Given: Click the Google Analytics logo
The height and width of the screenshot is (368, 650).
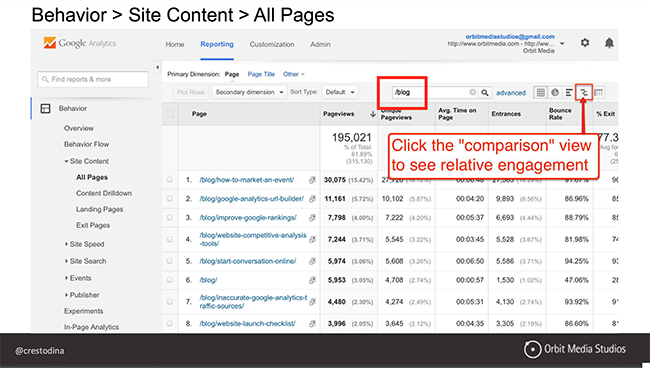Looking at the screenshot, I should 80,43.
